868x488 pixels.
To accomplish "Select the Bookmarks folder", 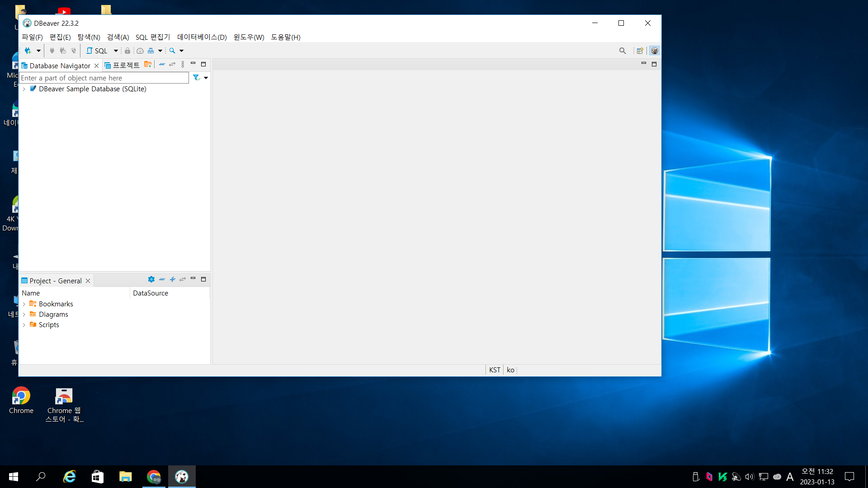I will pyautogui.click(x=56, y=304).
